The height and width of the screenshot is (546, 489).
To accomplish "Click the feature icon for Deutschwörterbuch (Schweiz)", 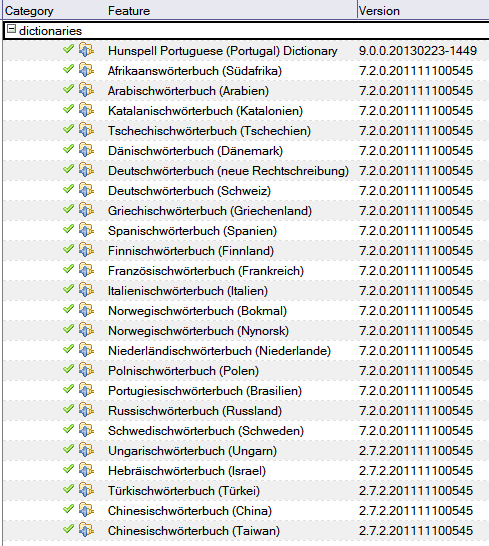I will coord(86,190).
